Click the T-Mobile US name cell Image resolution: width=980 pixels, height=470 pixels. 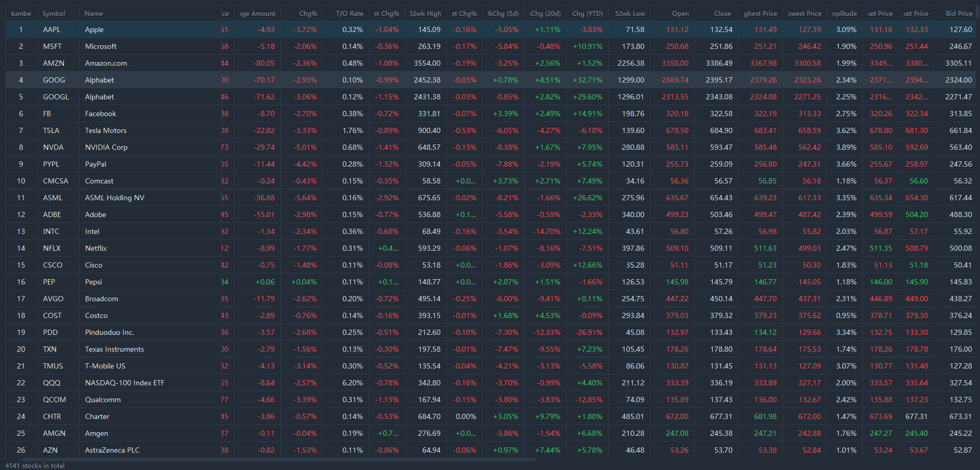coord(105,366)
